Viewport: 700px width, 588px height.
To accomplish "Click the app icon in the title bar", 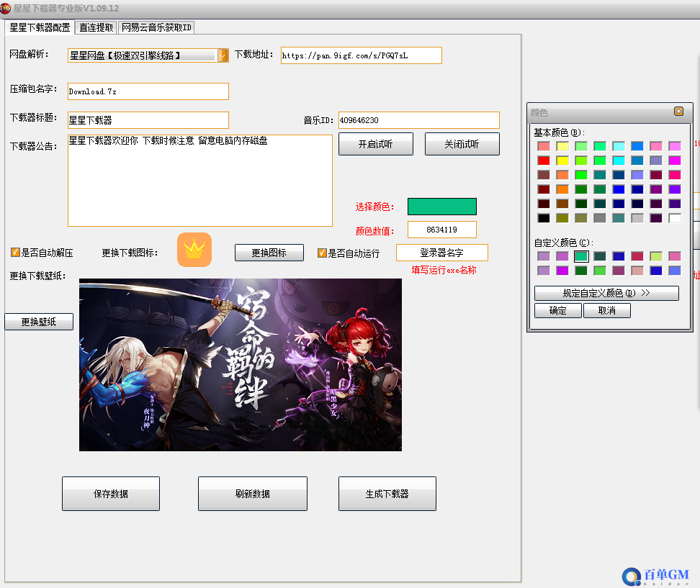I will (x=5, y=9).
